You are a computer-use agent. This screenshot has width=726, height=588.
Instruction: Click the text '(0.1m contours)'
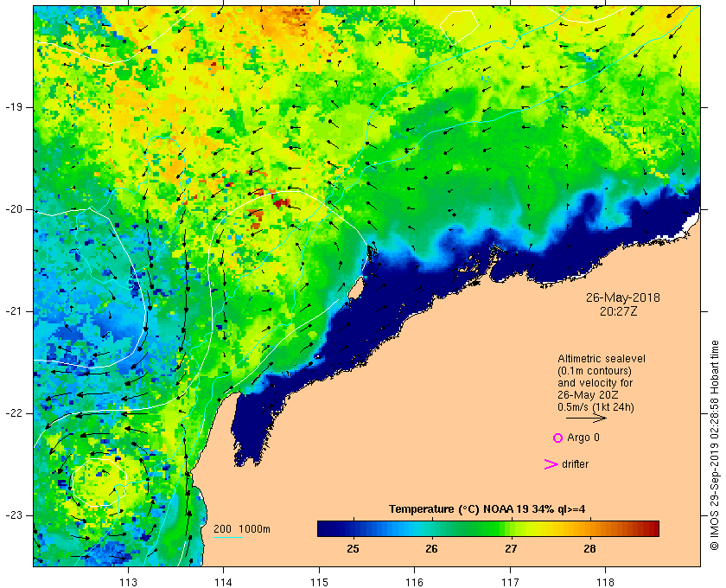[595, 371]
